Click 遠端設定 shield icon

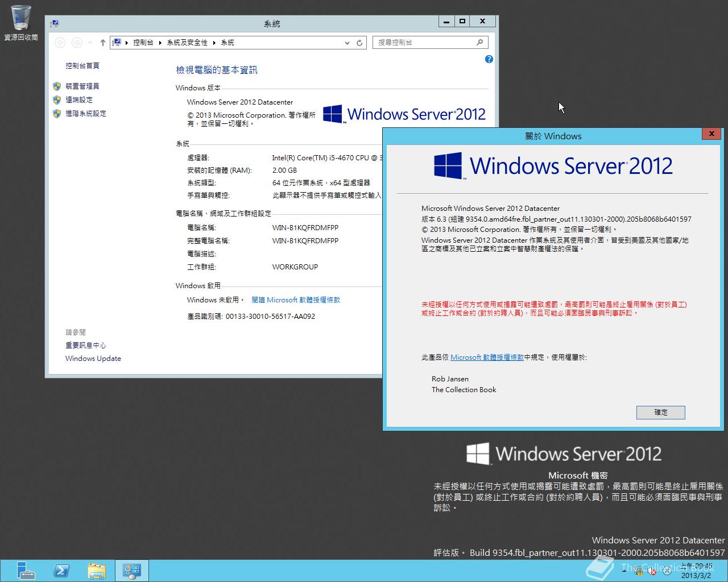[57, 100]
